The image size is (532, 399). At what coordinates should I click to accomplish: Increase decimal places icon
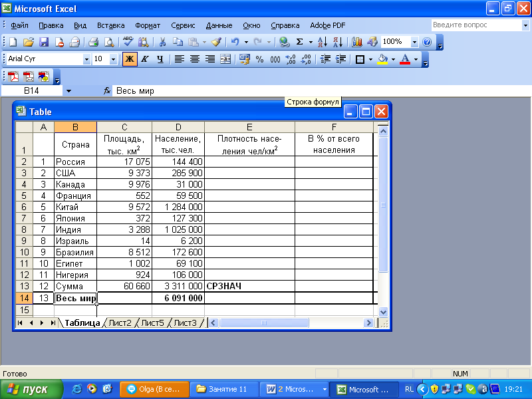[291, 59]
